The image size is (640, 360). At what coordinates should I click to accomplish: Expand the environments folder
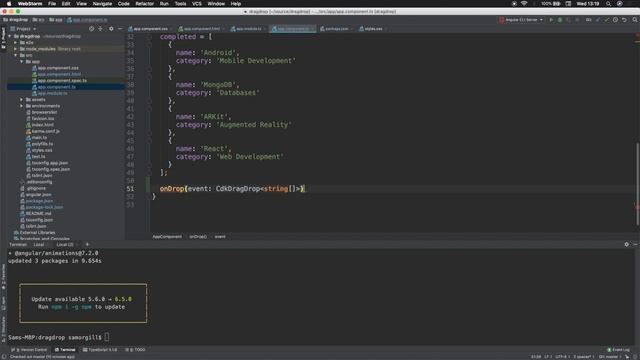click(22, 106)
